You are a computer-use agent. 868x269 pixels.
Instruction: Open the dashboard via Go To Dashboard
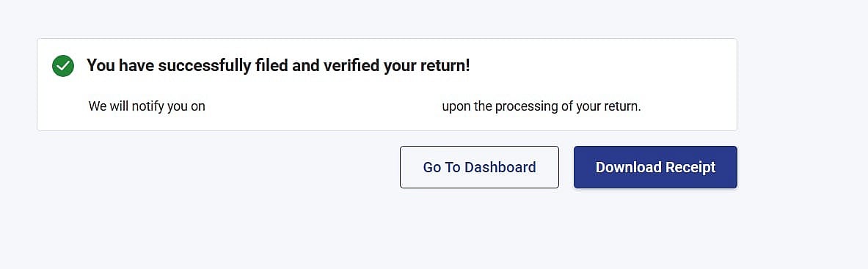pyautogui.click(x=479, y=167)
